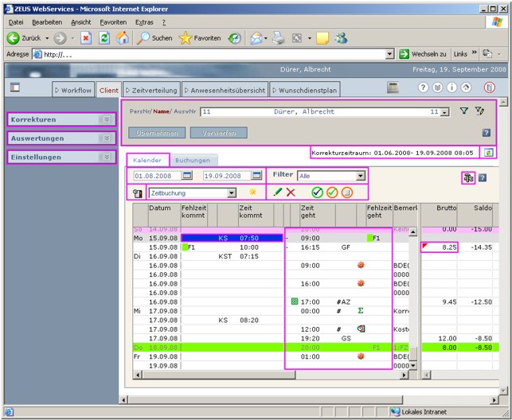This screenshot has height=420, width=512.
Task: Open the Zurück history dropdown arrow
Action: click(47, 38)
